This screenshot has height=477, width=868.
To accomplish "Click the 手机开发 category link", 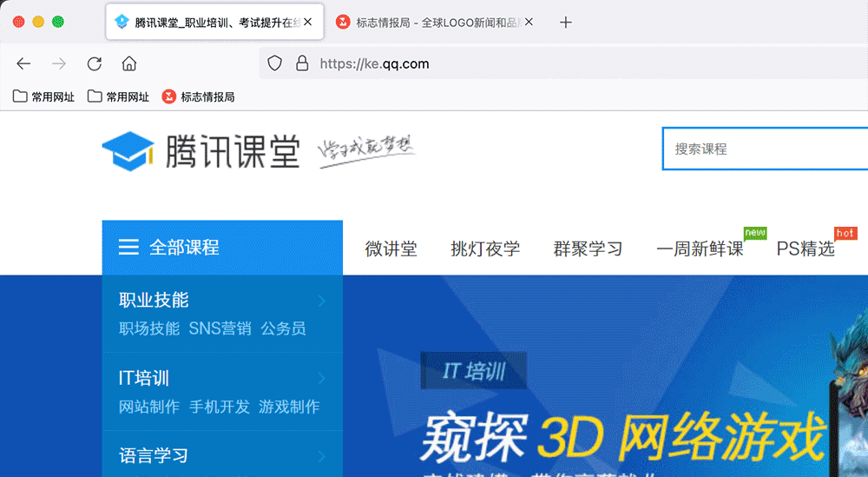I will click(x=219, y=407).
